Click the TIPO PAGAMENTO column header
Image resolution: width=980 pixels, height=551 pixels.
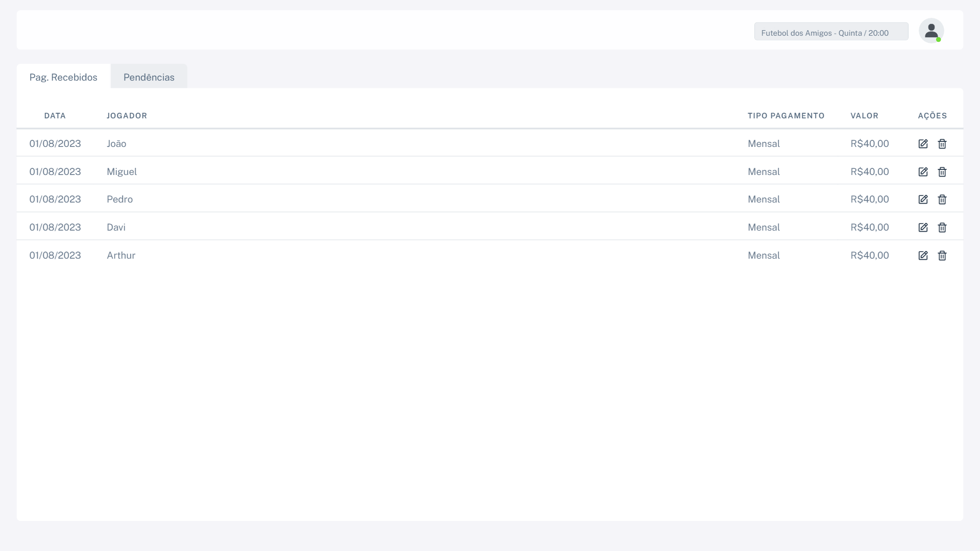coord(786,116)
